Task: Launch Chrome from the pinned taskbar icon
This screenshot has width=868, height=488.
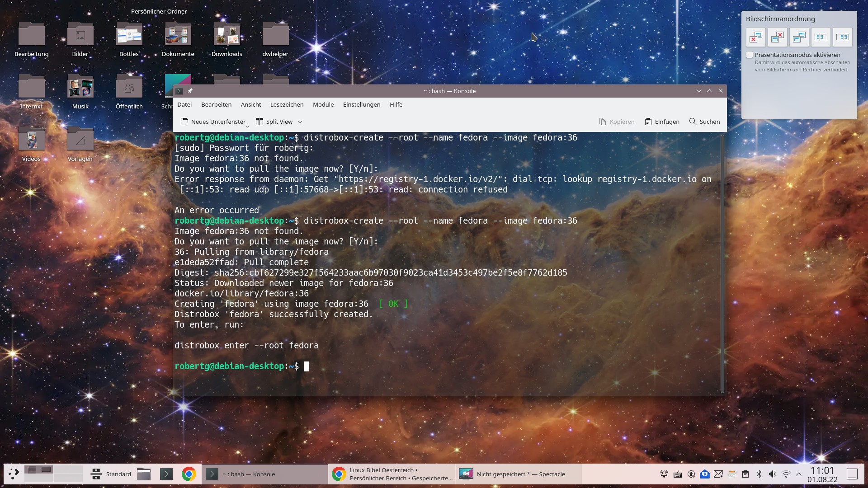Action: [189, 474]
